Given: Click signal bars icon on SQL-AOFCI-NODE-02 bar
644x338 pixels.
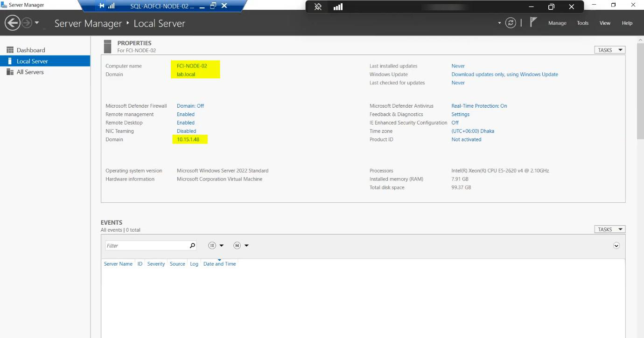Looking at the screenshot, I should [x=111, y=6].
